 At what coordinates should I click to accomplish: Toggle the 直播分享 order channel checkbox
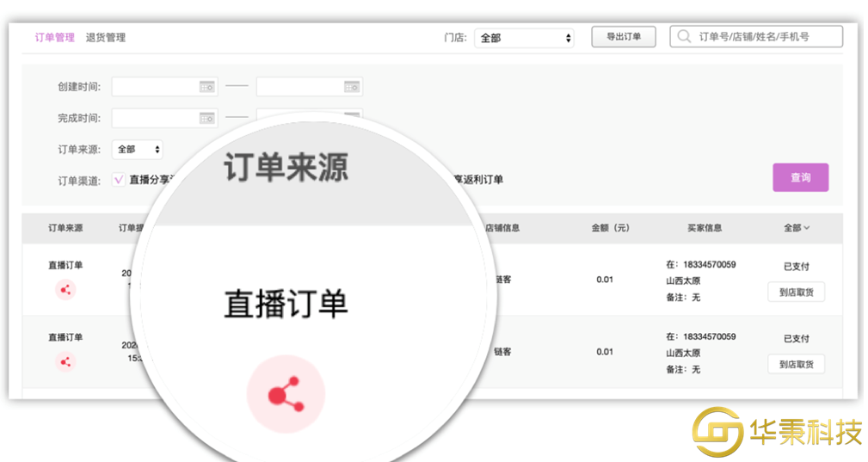coord(119,180)
